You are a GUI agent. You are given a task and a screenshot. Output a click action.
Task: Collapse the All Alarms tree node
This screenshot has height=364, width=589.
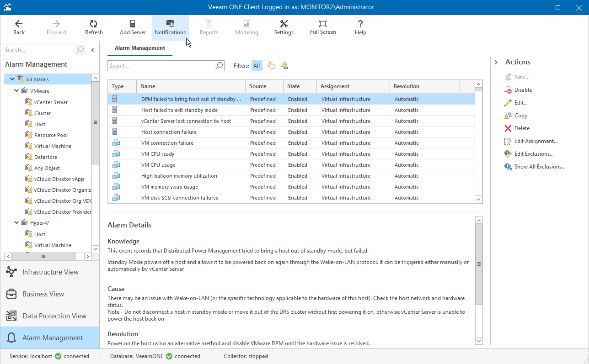pos(12,79)
